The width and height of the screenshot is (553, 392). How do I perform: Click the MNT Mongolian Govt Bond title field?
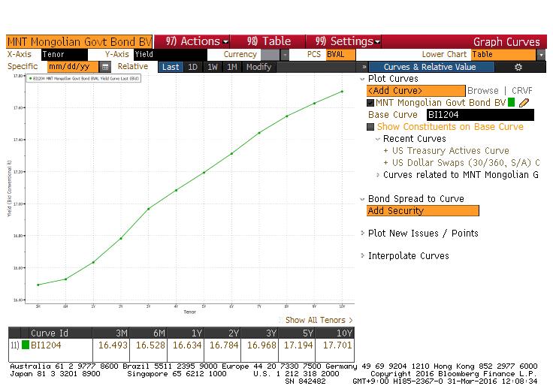pos(80,41)
